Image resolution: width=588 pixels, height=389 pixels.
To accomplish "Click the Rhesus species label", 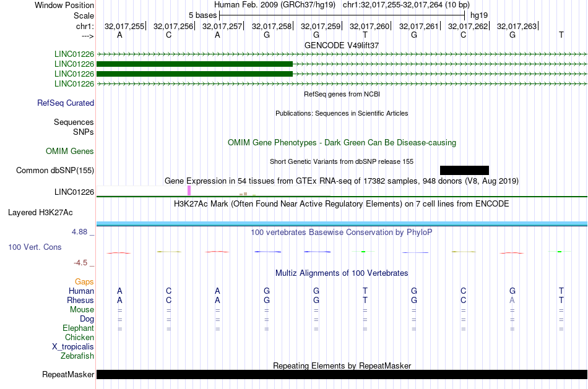I will point(80,300).
